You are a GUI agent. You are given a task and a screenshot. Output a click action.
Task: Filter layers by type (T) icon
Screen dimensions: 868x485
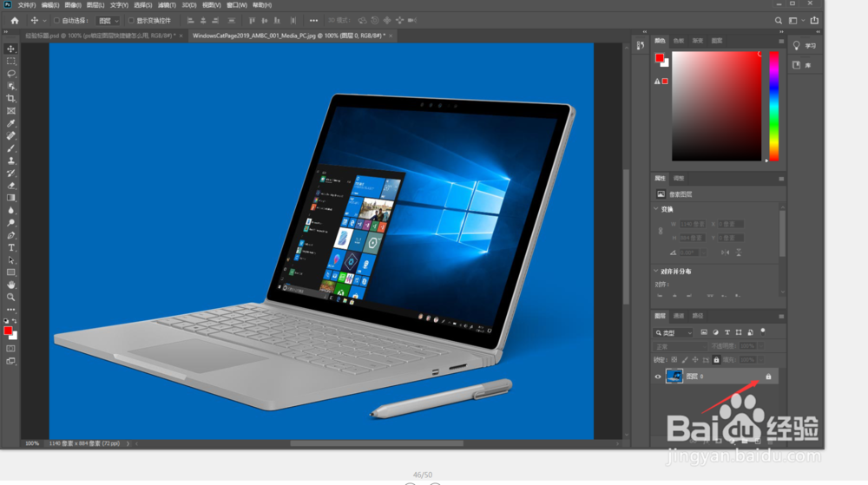[x=727, y=332]
